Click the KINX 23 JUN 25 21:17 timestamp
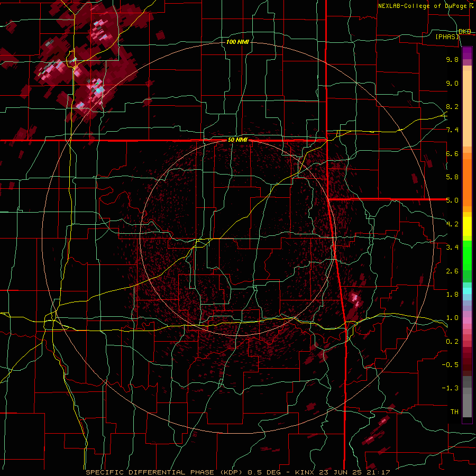Viewport: 476px width, 476px height. pos(342,472)
